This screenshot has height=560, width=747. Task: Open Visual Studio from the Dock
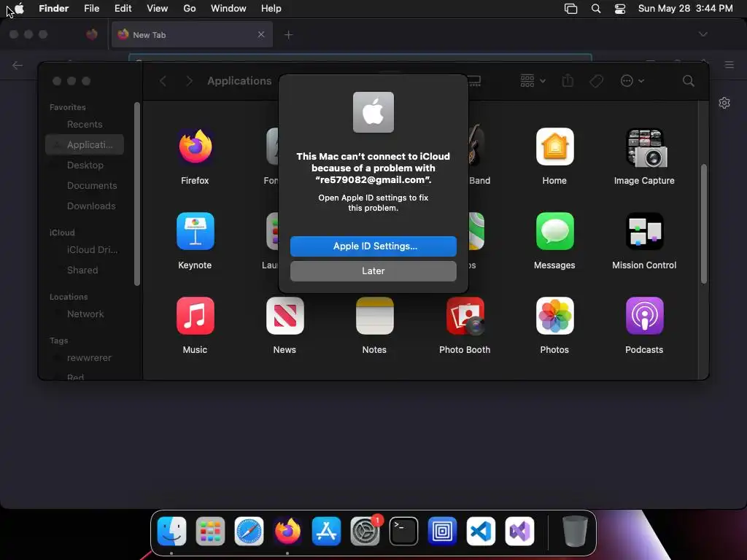click(x=519, y=531)
